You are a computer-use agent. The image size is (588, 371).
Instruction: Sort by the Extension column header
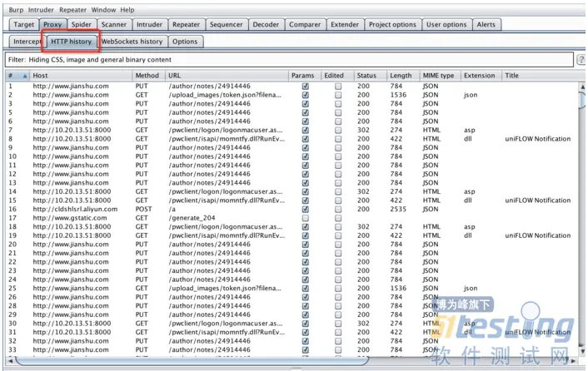pos(481,76)
